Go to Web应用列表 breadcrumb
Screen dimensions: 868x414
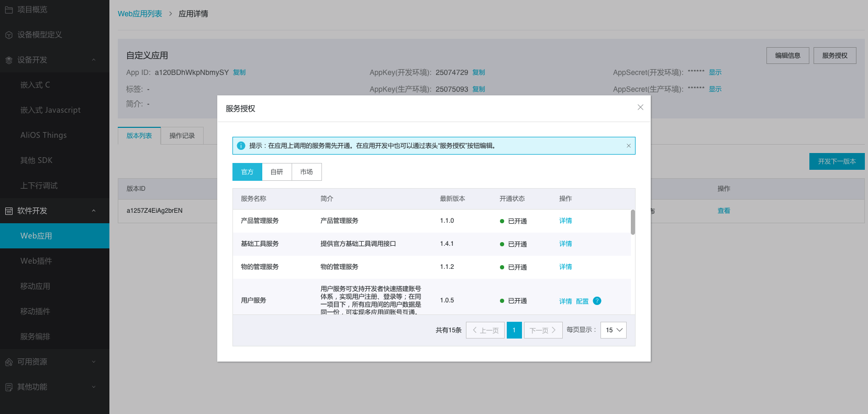click(x=140, y=14)
